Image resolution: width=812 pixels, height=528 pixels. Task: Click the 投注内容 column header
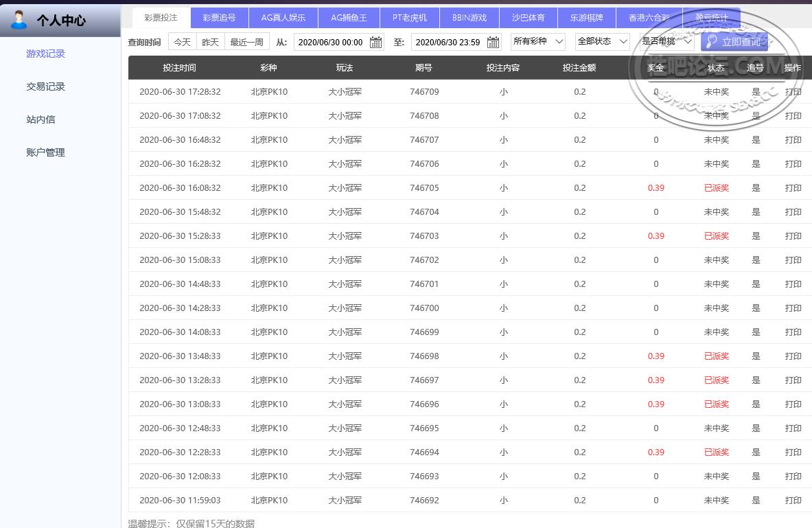[x=503, y=68]
